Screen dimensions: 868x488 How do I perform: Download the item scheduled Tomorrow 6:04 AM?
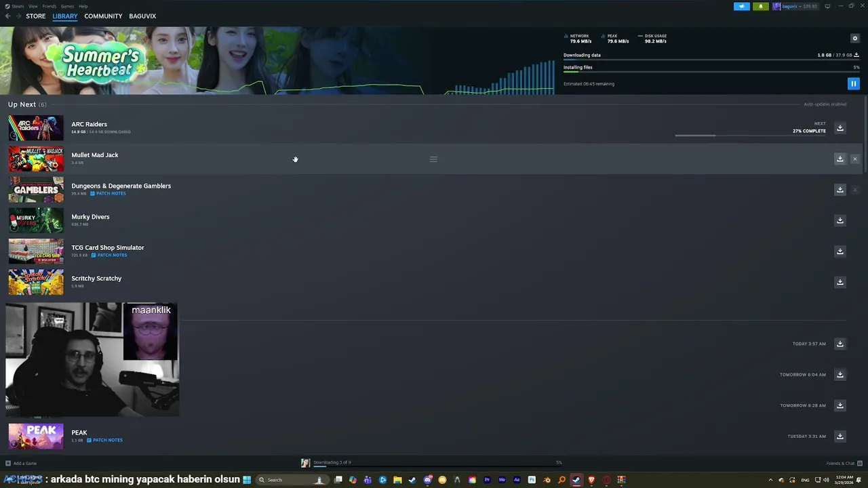tap(840, 375)
